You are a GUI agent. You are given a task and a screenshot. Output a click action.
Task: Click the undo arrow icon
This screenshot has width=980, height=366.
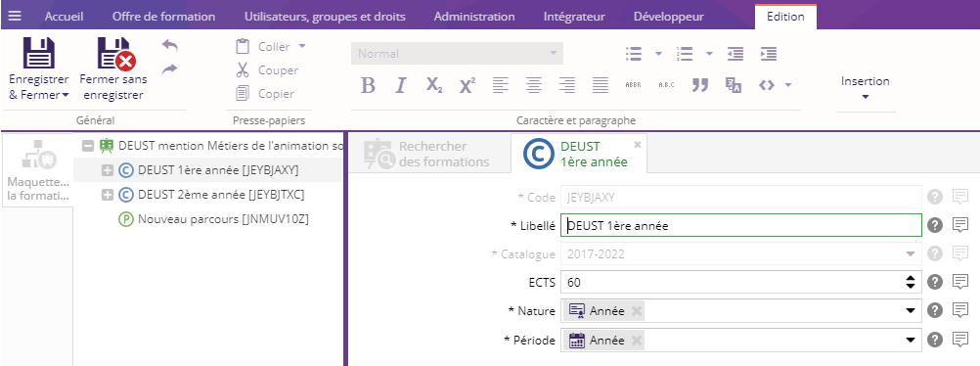(x=169, y=46)
